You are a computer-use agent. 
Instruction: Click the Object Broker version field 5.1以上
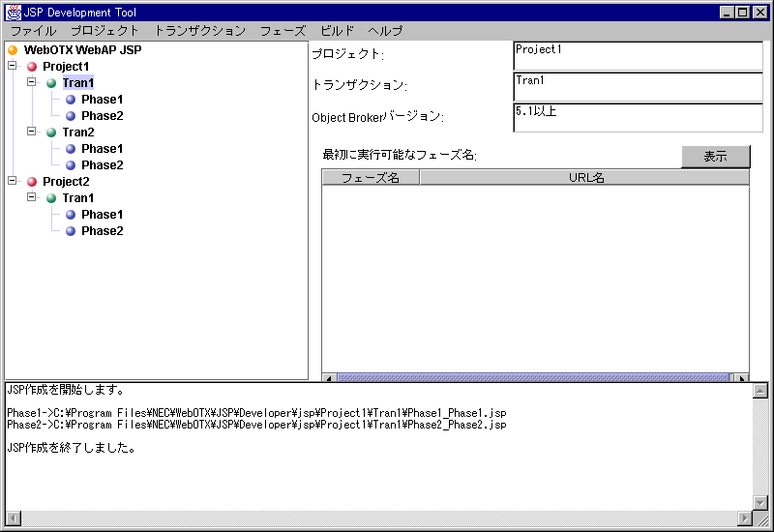pyautogui.click(x=639, y=118)
